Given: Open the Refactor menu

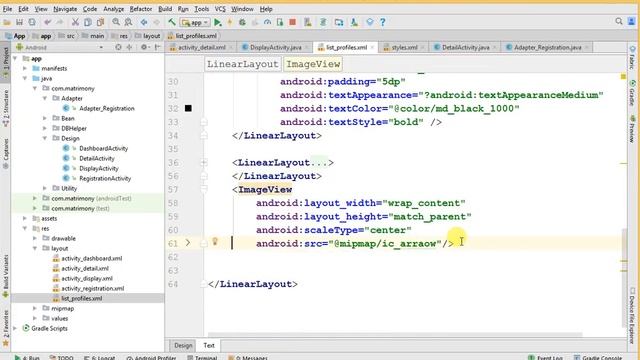Looking at the screenshot, I should pyautogui.click(x=141, y=9).
